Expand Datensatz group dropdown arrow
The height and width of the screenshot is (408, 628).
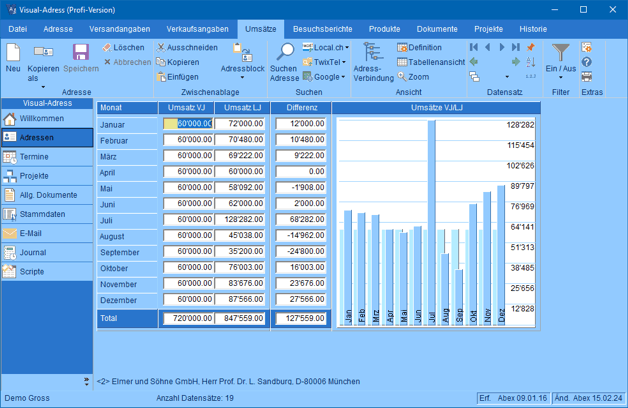coord(507,77)
